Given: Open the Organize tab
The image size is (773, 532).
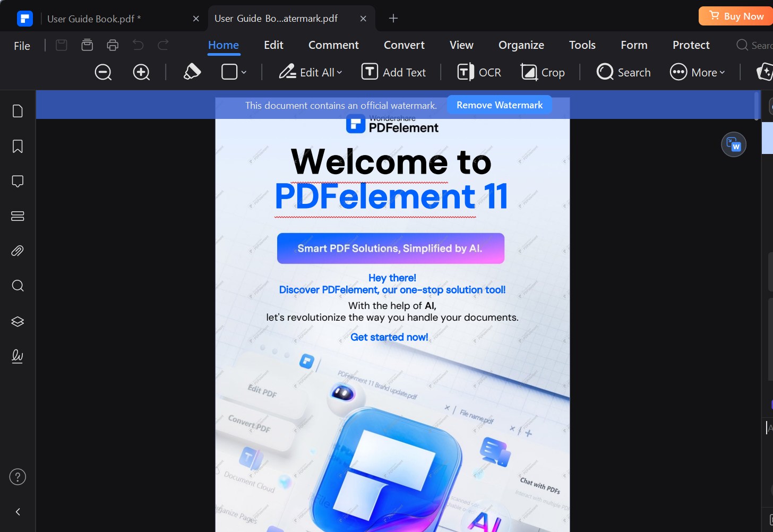Looking at the screenshot, I should click(521, 45).
